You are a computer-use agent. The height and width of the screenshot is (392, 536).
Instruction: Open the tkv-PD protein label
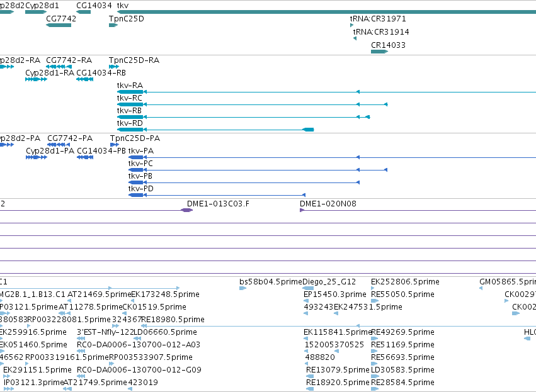(141, 189)
